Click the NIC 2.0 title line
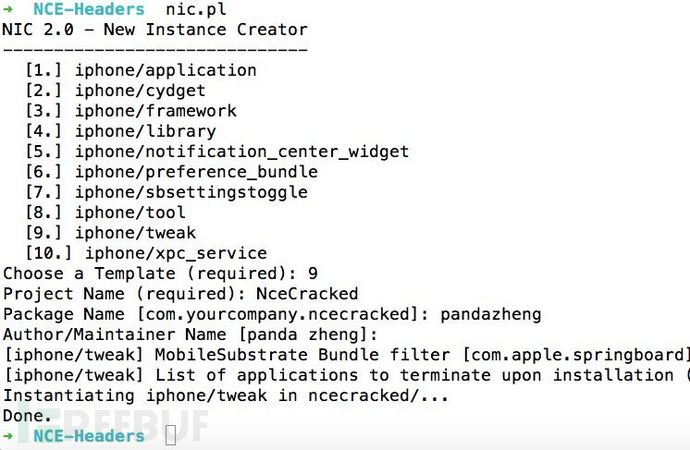 [x=155, y=29]
